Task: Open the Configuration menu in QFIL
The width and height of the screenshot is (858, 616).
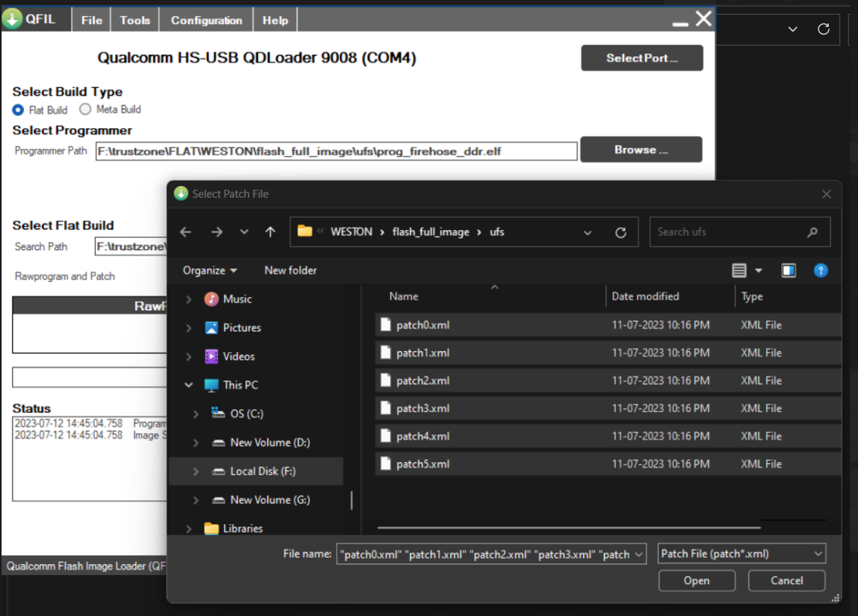Action: click(206, 20)
